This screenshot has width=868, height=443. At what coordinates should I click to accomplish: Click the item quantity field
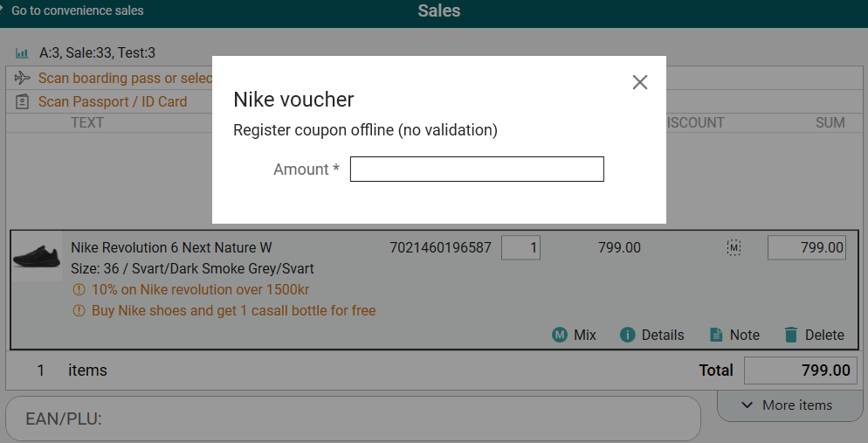[521, 248]
